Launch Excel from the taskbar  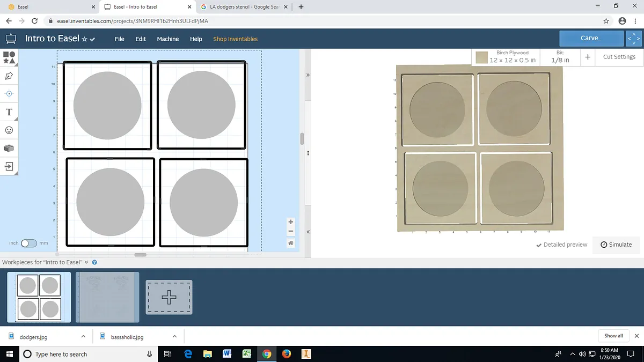(247, 354)
